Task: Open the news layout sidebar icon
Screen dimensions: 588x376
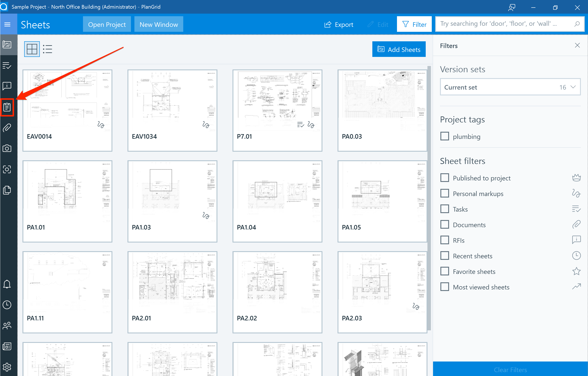Action: point(7,346)
